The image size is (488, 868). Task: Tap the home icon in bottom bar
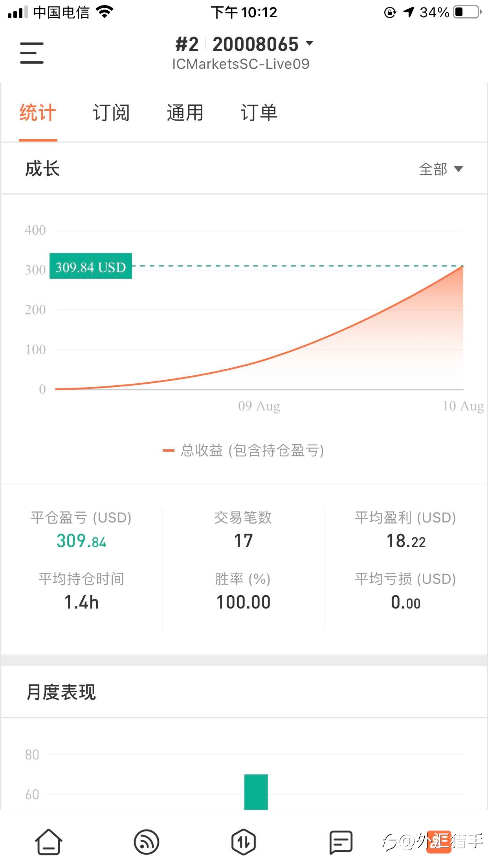(x=49, y=842)
